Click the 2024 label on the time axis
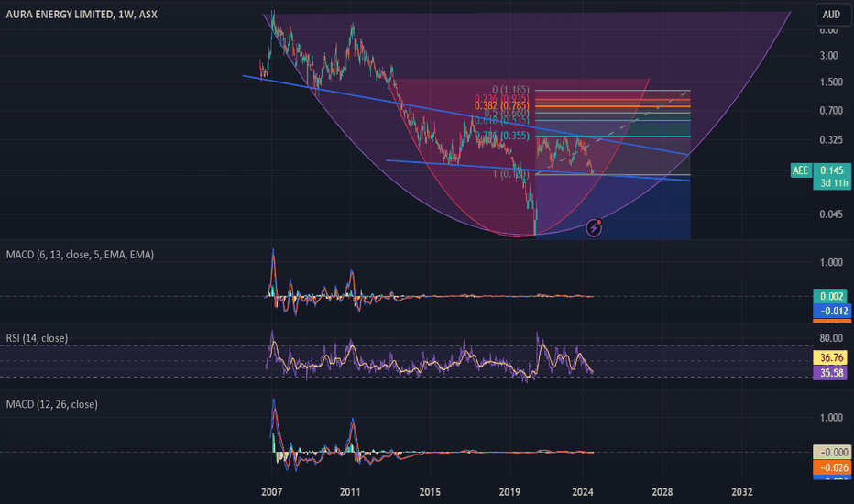 tap(583, 492)
